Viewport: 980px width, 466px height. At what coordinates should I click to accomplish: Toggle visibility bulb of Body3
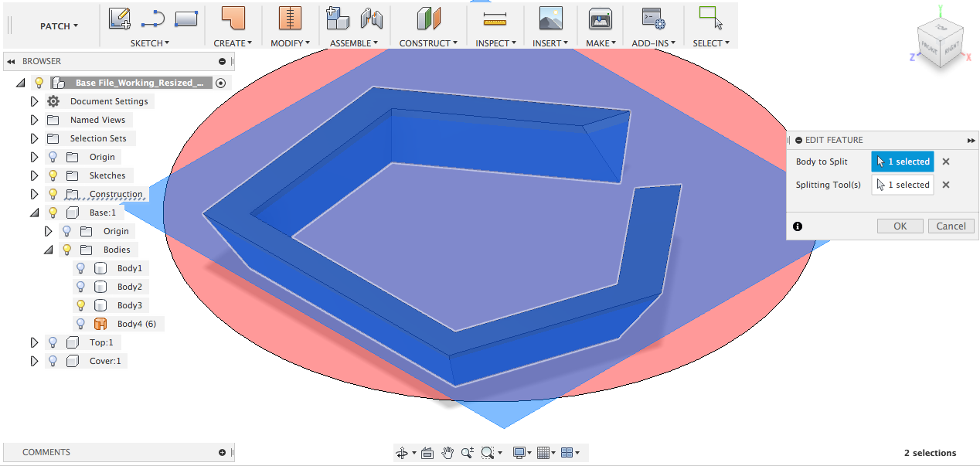click(x=80, y=305)
